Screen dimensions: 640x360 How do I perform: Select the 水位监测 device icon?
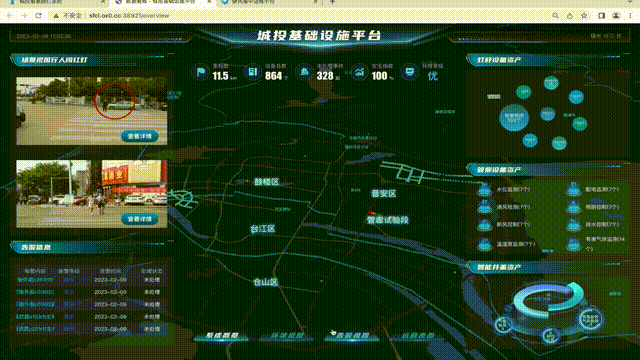coord(484,190)
